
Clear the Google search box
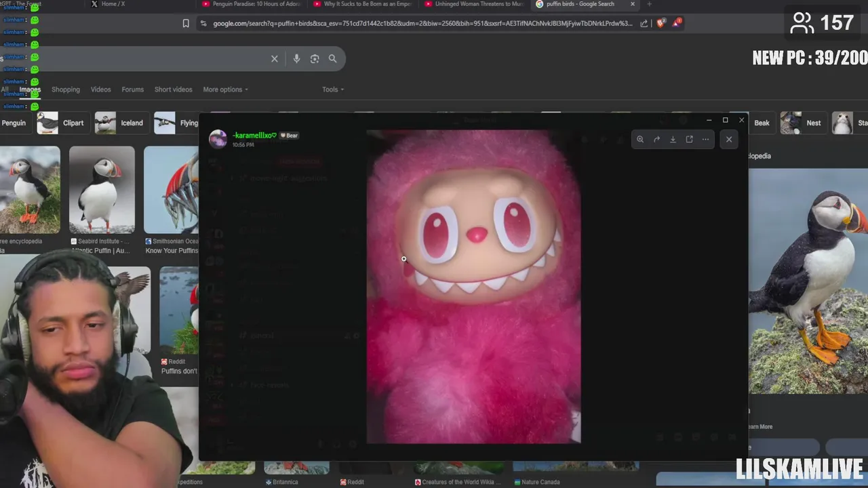(x=275, y=59)
